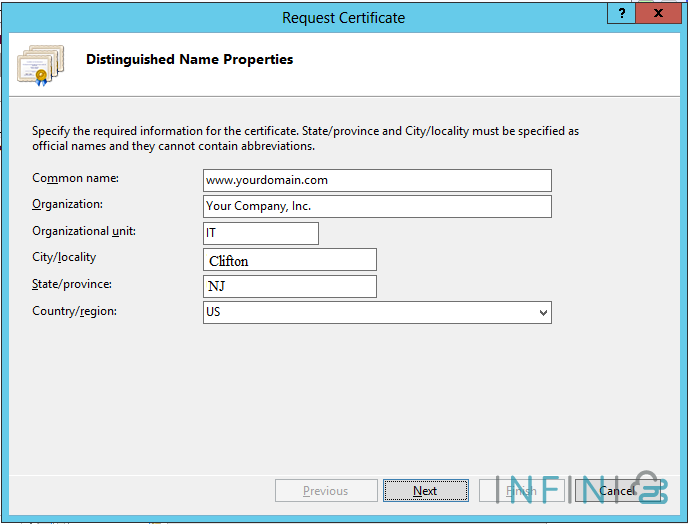Click the Cancel button
The height and width of the screenshot is (524, 688).
615,491
